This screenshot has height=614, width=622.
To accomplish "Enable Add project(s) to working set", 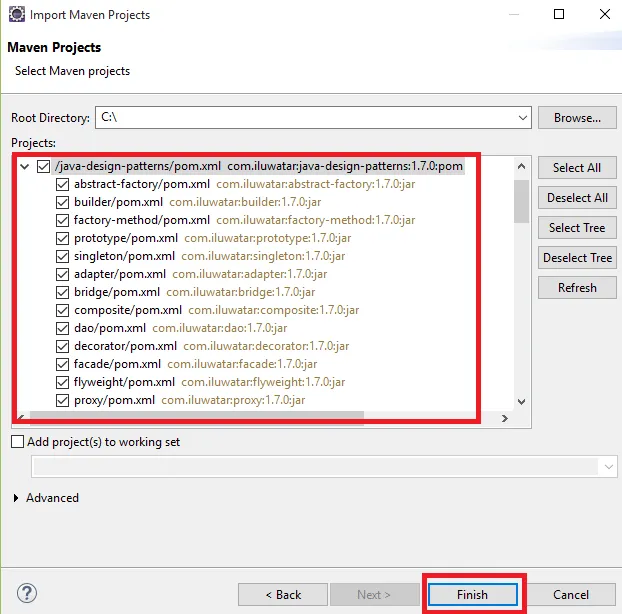I will click(17, 441).
